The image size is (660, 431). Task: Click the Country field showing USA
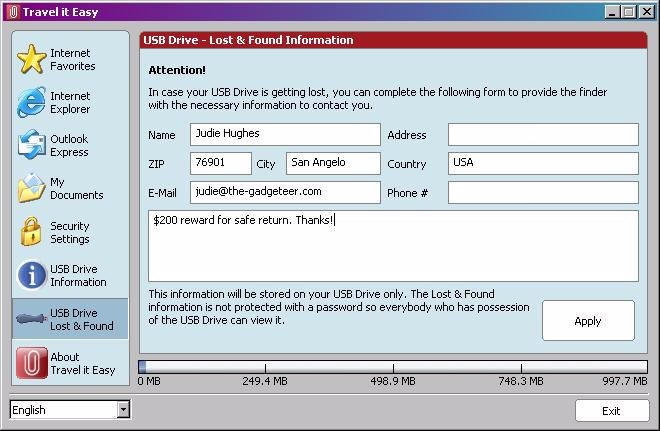(542, 163)
